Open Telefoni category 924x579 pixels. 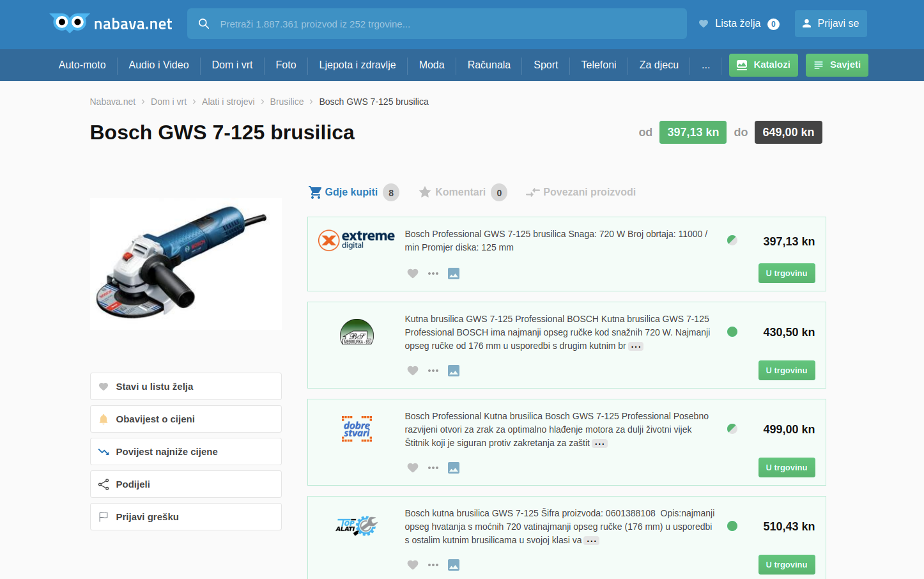point(599,65)
